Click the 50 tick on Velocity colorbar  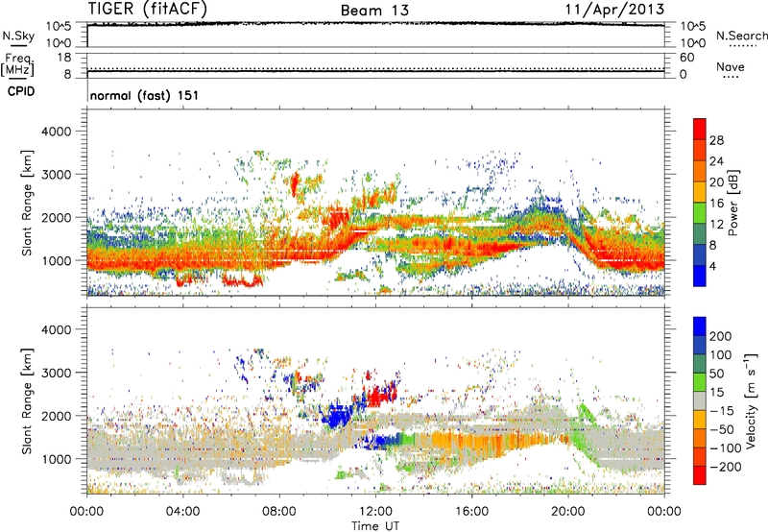click(x=716, y=374)
